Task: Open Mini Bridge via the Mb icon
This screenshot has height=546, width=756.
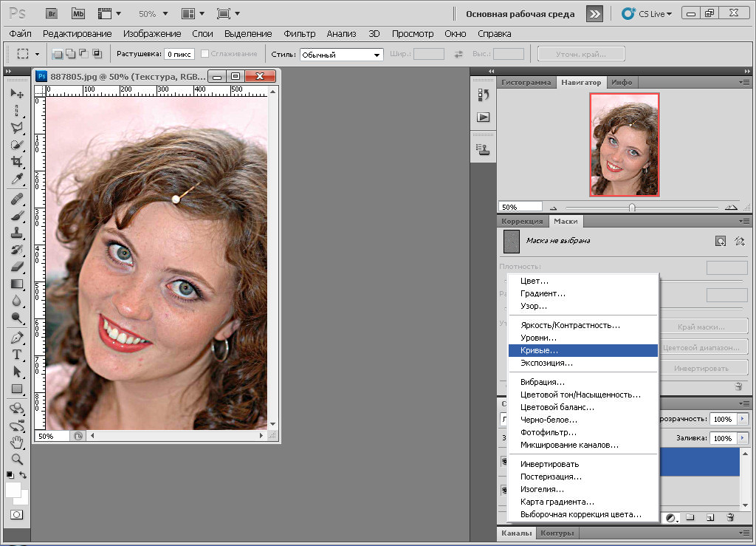Action: (78, 13)
